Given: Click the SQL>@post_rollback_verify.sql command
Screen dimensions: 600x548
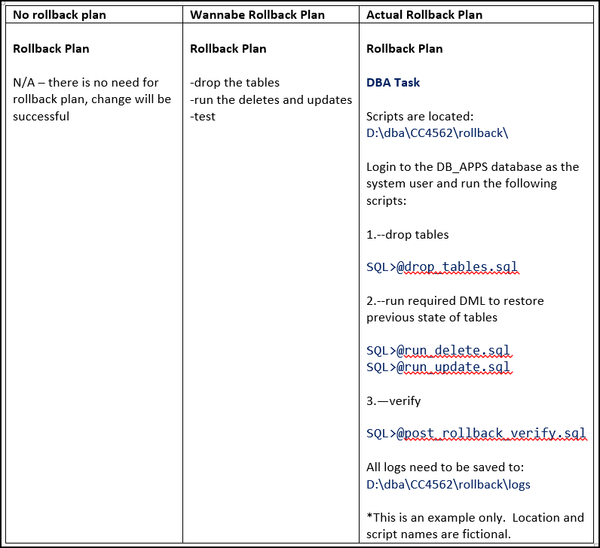Looking at the screenshot, I should pos(475,434).
